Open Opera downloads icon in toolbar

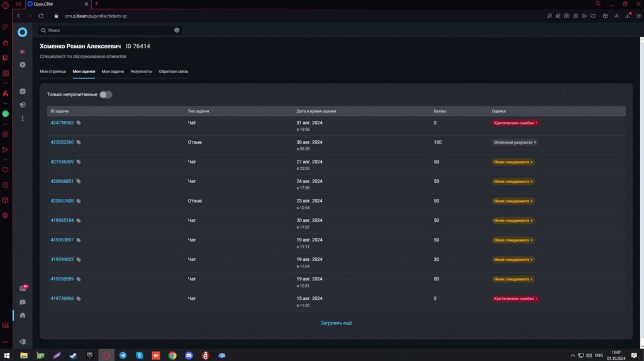(x=628, y=16)
